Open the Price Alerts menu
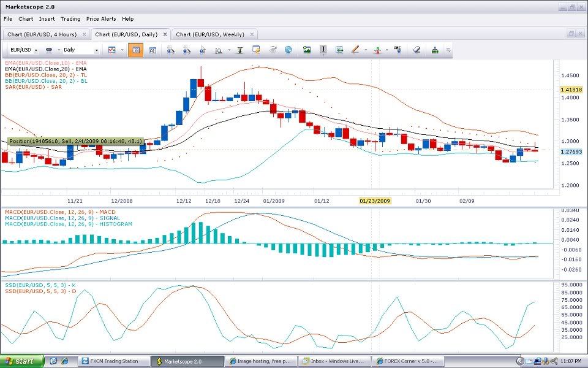 (x=100, y=19)
